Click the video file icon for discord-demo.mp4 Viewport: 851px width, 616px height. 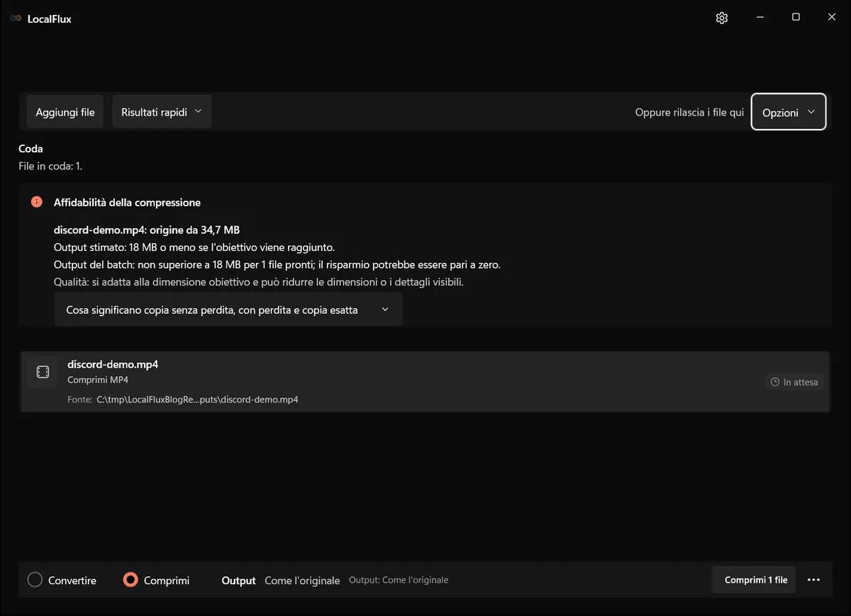tap(43, 372)
